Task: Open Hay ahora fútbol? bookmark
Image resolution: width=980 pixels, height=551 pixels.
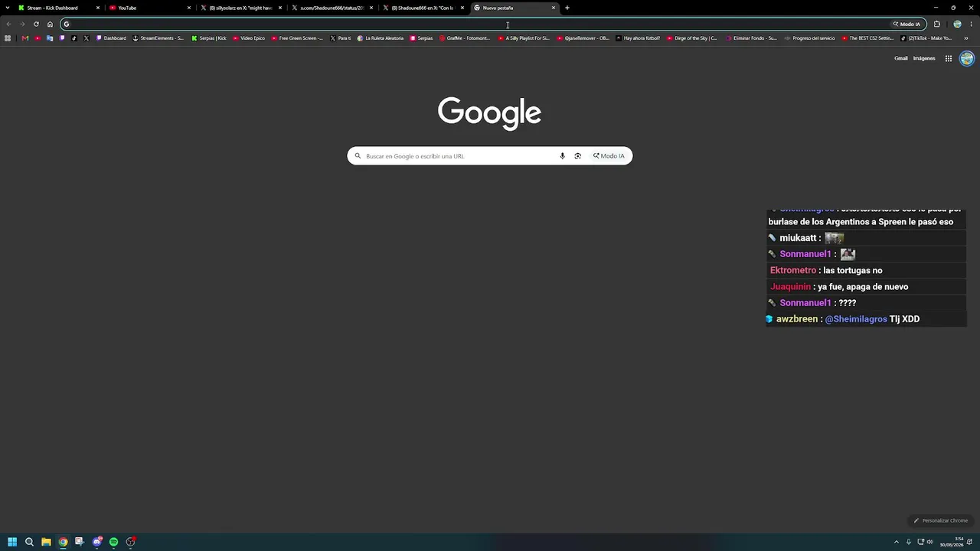Action: (638, 38)
